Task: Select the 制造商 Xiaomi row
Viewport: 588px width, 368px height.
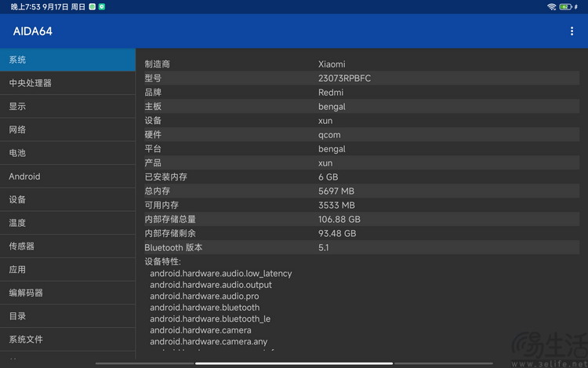Action: 362,64
